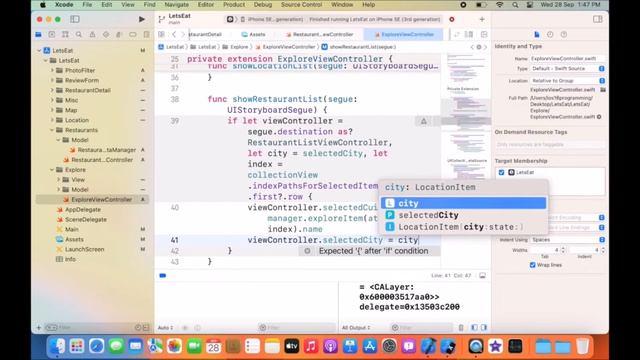
Task: Open the Location Relative to Group dropdown
Action: 567,80
